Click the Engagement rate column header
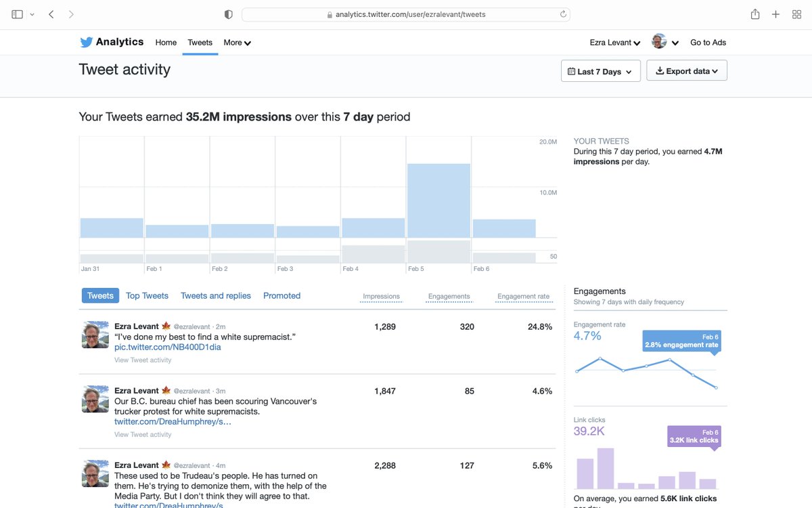The width and height of the screenshot is (812, 508). (x=523, y=296)
